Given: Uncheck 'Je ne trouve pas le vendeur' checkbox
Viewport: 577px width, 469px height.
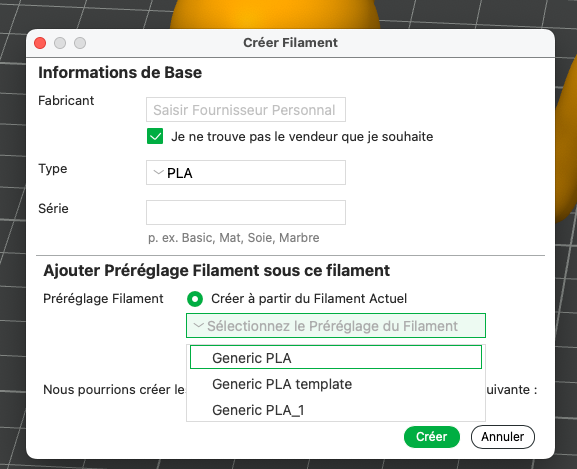Looking at the screenshot, I should pyautogui.click(x=155, y=136).
